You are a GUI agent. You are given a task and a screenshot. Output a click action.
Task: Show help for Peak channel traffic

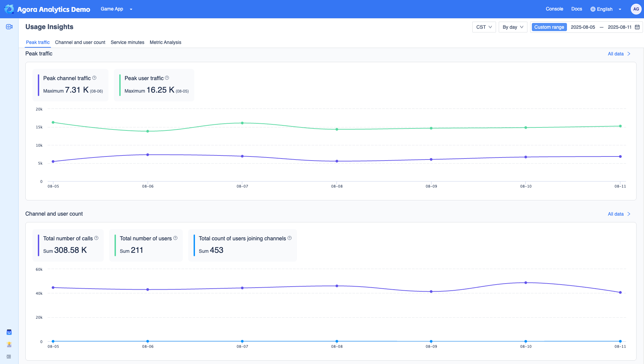point(94,78)
